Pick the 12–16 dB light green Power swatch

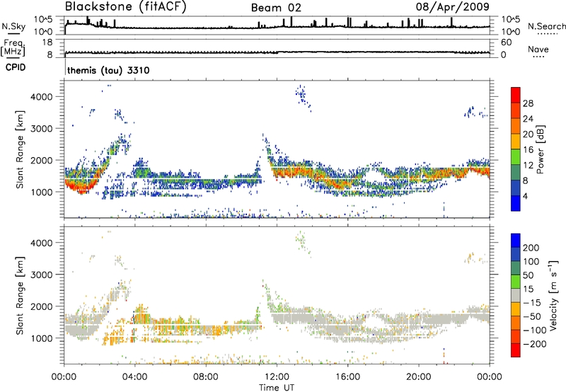point(516,156)
